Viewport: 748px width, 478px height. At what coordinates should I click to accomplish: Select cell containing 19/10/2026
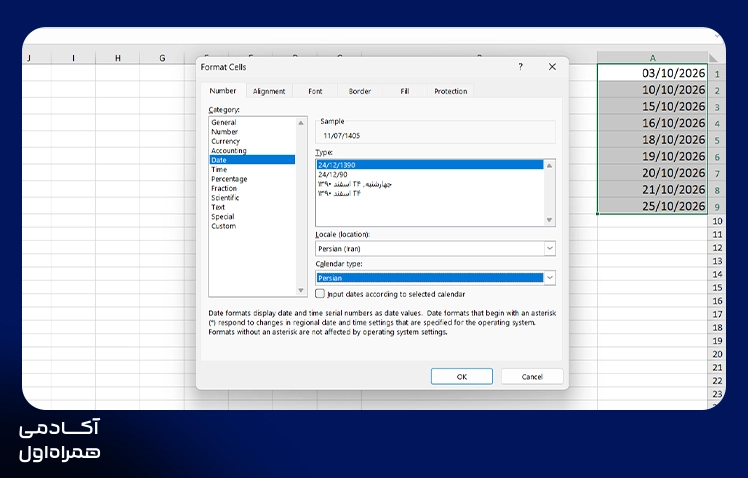(x=652, y=156)
